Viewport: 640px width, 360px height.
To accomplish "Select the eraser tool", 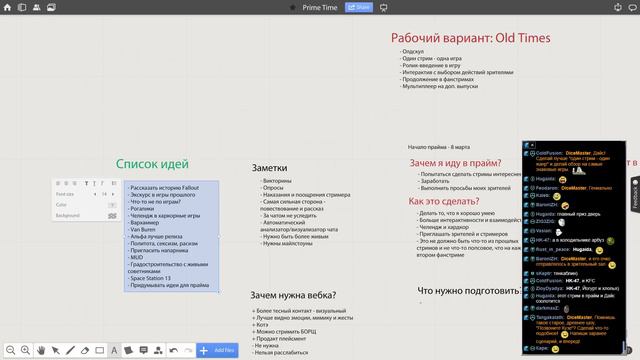I will (x=85, y=350).
